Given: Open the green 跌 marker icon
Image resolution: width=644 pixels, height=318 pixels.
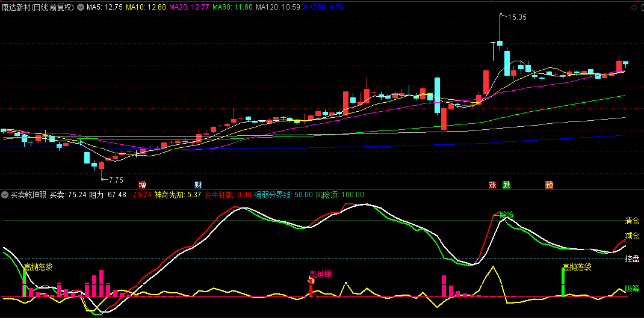Looking at the screenshot, I should [x=507, y=185].
